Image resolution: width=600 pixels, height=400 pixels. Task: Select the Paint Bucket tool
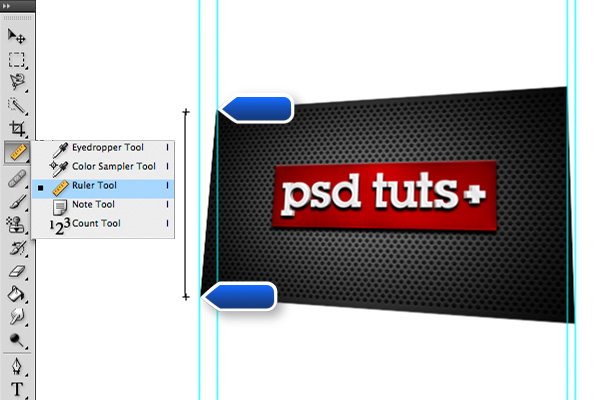click(16, 294)
